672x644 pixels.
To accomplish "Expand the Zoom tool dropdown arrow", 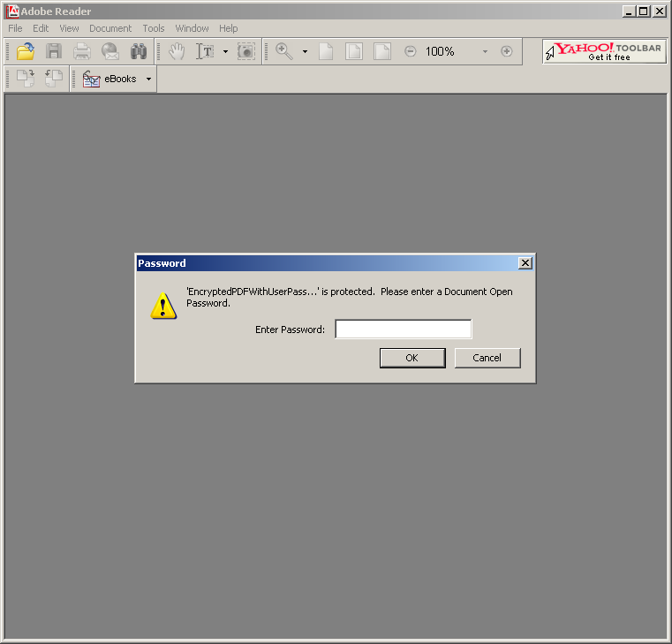I will (x=306, y=52).
